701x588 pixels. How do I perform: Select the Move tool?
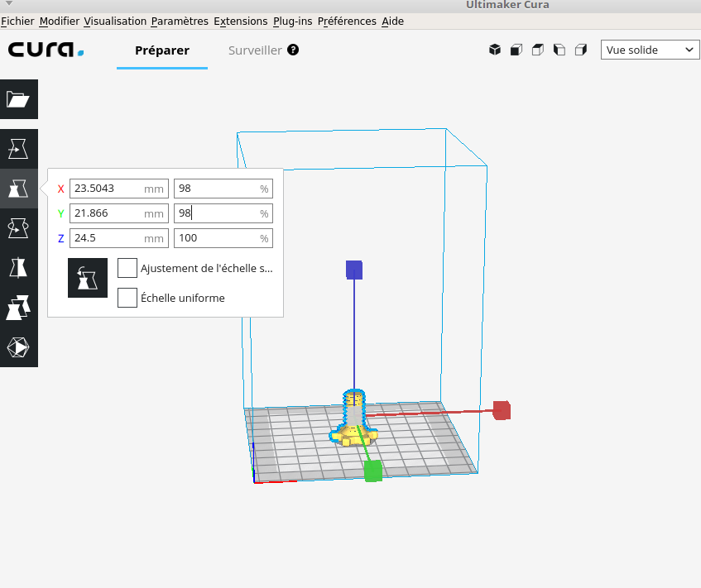pyautogui.click(x=19, y=149)
